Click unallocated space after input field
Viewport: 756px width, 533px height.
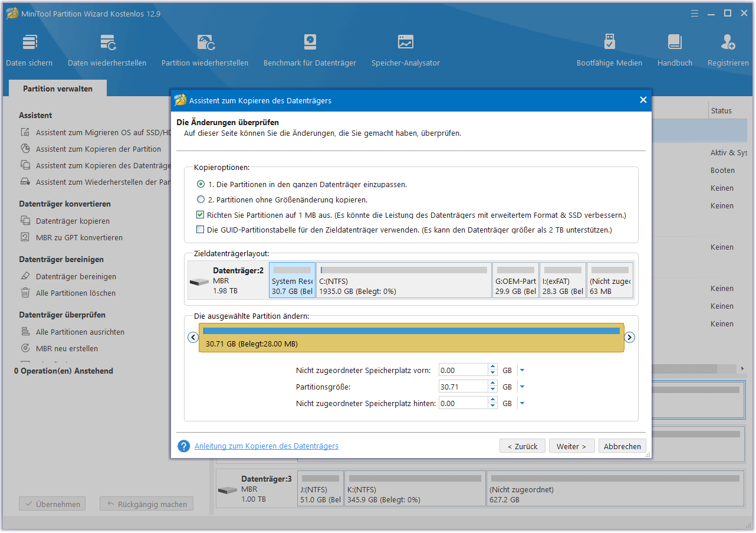point(464,404)
